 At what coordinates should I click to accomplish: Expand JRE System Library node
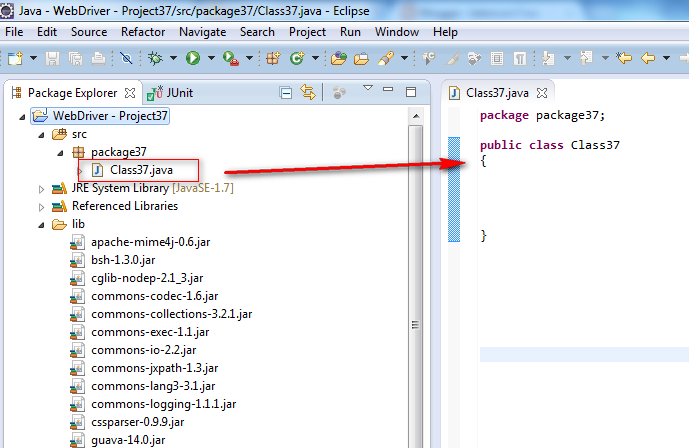tap(41, 189)
